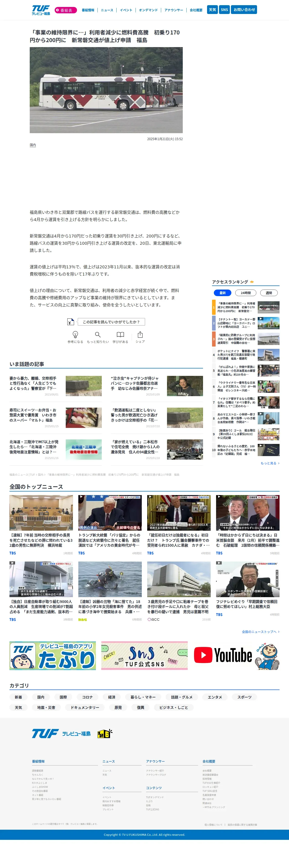Click the 国内 breadcrumb link
The width and height of the screenshot is (289, 868).
(40, 474)
